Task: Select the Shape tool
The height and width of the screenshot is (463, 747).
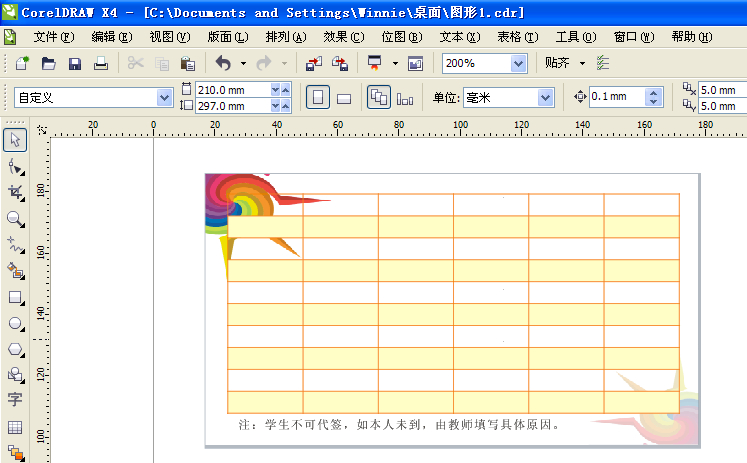Action: [x=15, y=167]
